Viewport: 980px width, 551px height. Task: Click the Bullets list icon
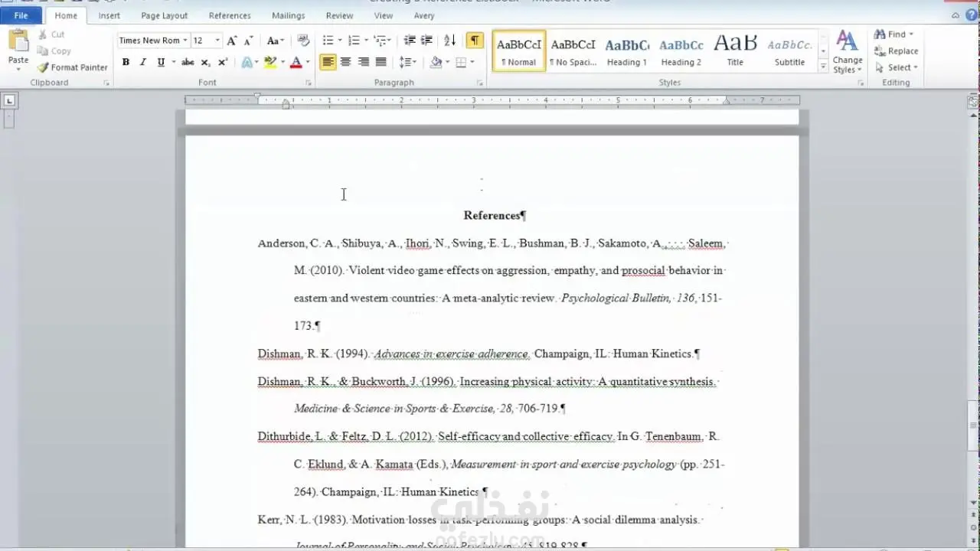pyautogui.click(x=328, y=41)
